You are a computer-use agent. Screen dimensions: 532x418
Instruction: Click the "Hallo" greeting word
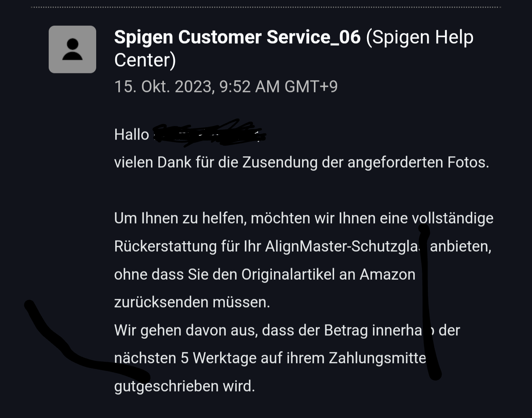coord(131,135)
